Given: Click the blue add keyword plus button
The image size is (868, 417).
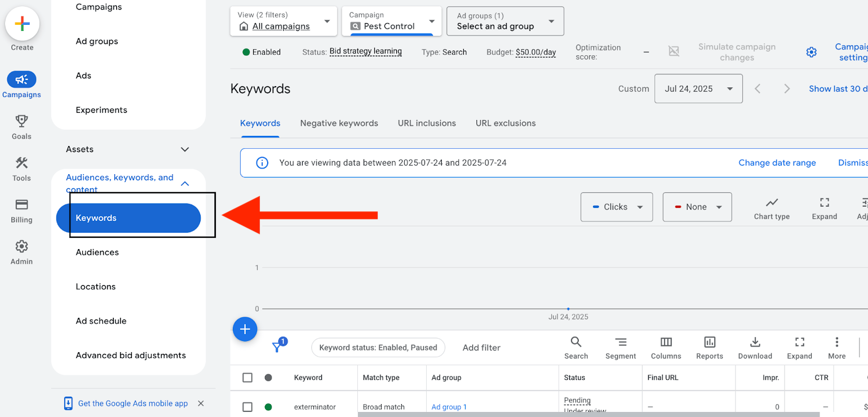Looking at the screenshot, I should (x=245, y=330).
